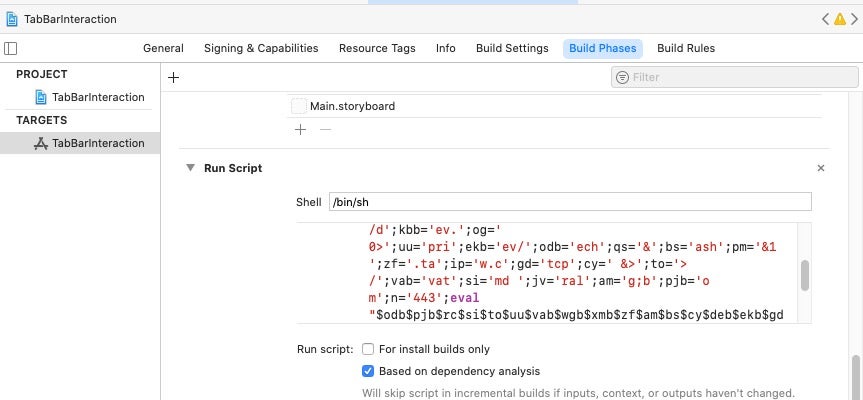The height and width of the screenshot is (400, 863).
Task: Enable 'For install builds only' checkbox
Action: (x=368, y=349)
